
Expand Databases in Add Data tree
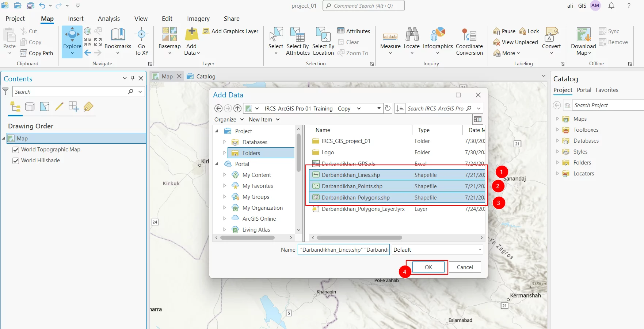pos(224,142)
